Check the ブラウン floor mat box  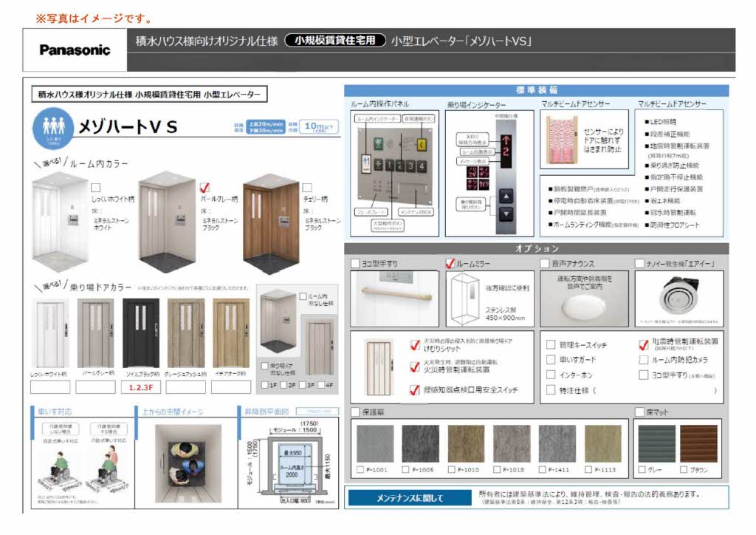684,469
